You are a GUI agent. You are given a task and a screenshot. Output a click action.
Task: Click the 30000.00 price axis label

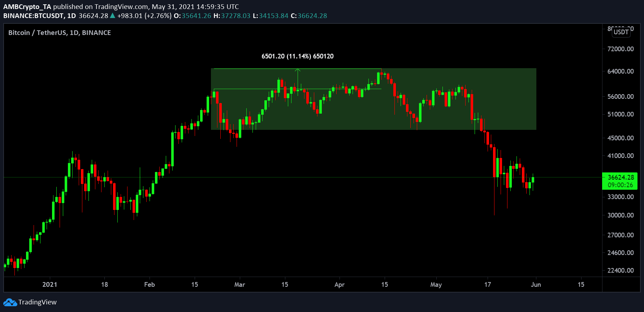pyautogui.click(x=621, y=215)
